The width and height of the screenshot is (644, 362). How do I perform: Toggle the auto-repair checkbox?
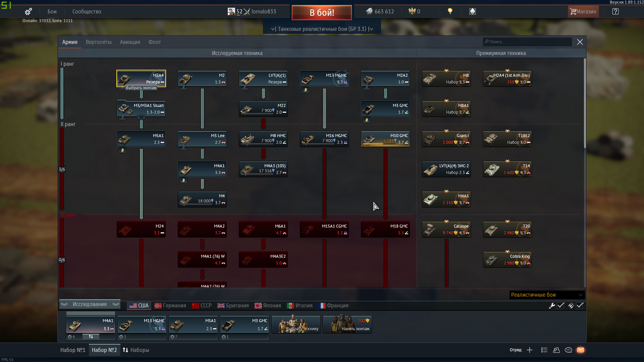(x=560, y=305)
